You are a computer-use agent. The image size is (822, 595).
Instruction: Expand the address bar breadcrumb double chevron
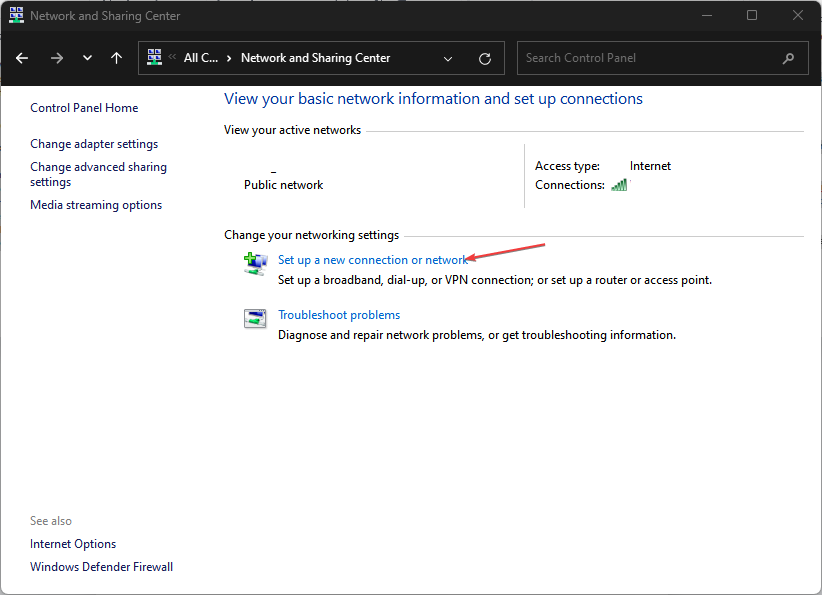[x=173, y=58]
